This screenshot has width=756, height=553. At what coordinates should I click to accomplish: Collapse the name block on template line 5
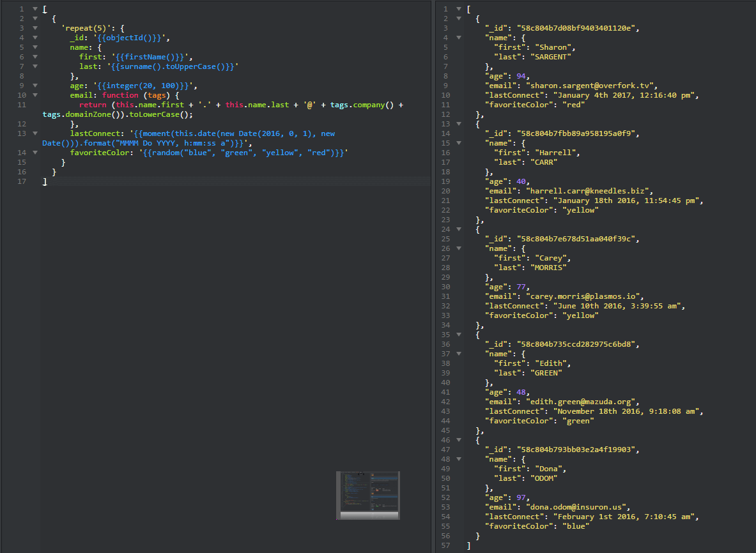tap(35, 47)
